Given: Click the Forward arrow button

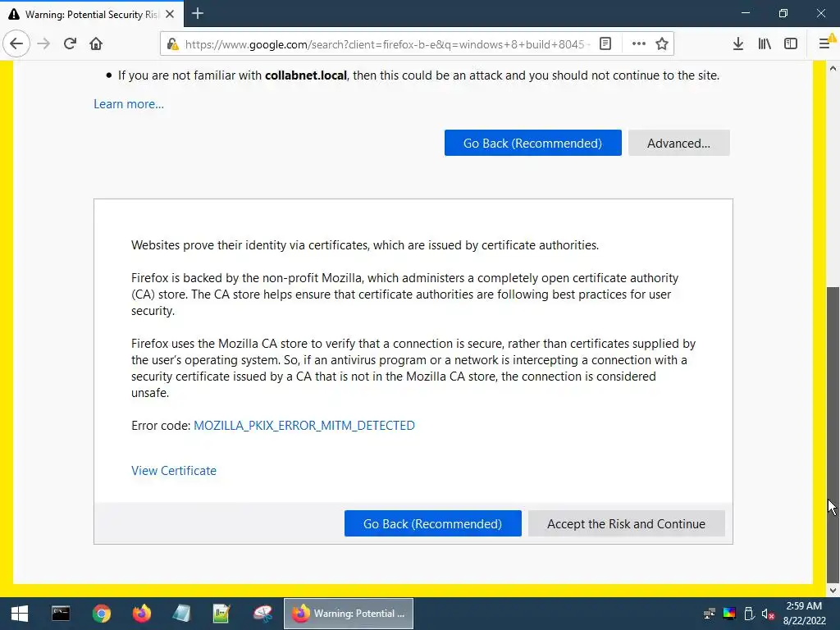Looking at the screenshot, I should [43, 43].
